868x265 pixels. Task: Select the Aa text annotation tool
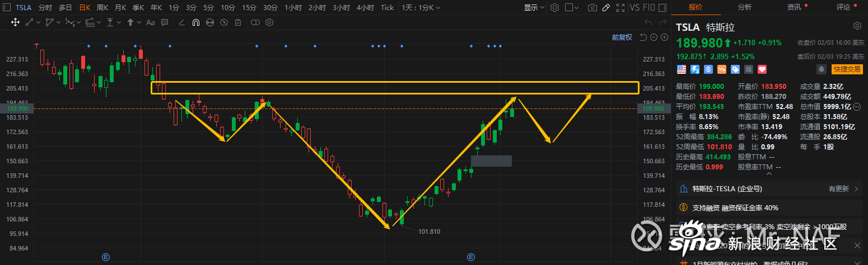point(150,22)
